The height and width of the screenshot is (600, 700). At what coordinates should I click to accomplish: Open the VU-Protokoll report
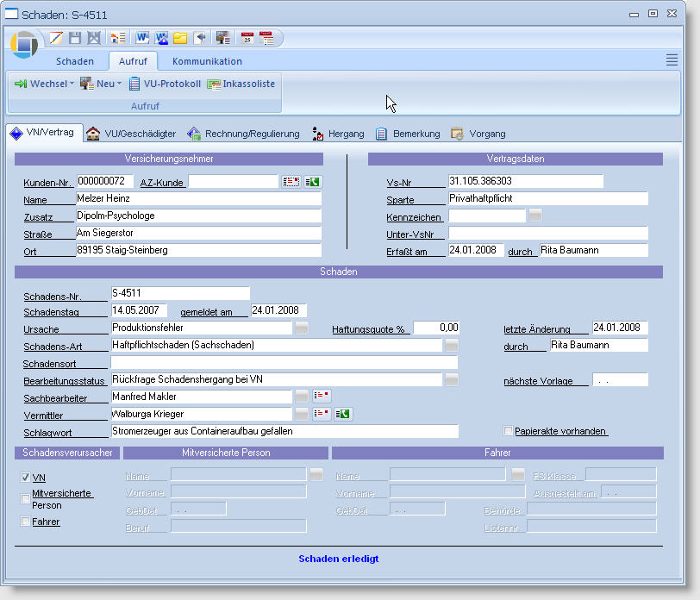(x=165, y=84)
